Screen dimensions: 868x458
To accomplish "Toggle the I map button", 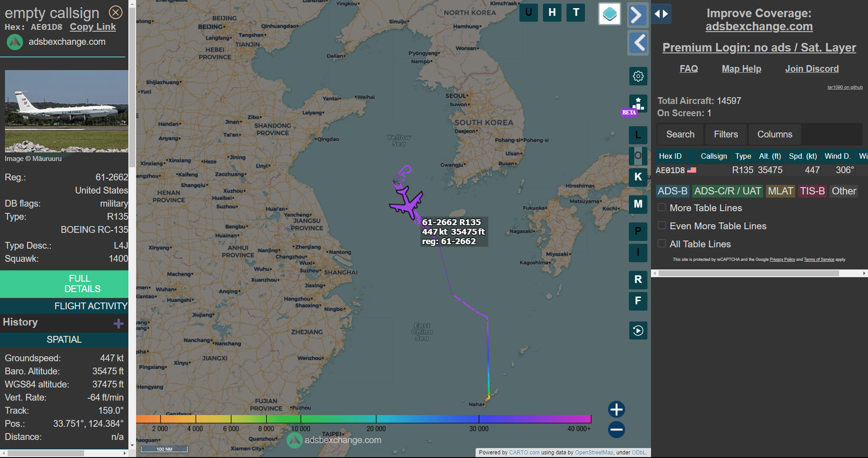I will coord(638,252).
